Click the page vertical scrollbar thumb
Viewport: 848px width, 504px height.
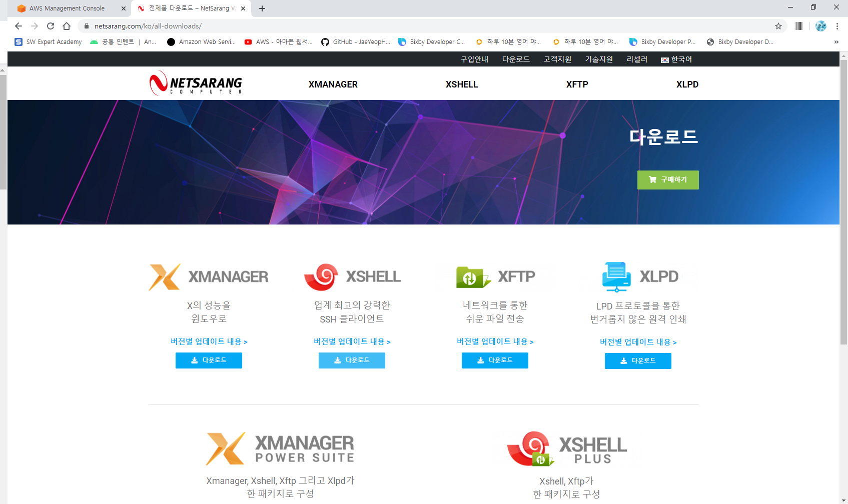(843, 202)
